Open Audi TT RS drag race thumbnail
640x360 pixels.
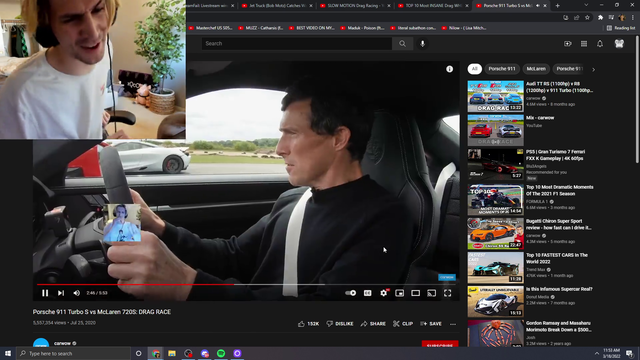tap(496, 96)
